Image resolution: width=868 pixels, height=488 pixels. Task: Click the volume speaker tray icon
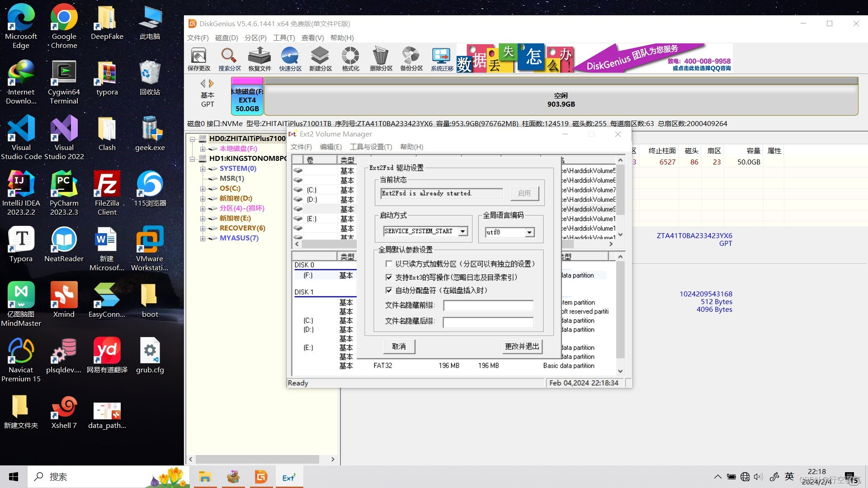[x=758, y=477]
